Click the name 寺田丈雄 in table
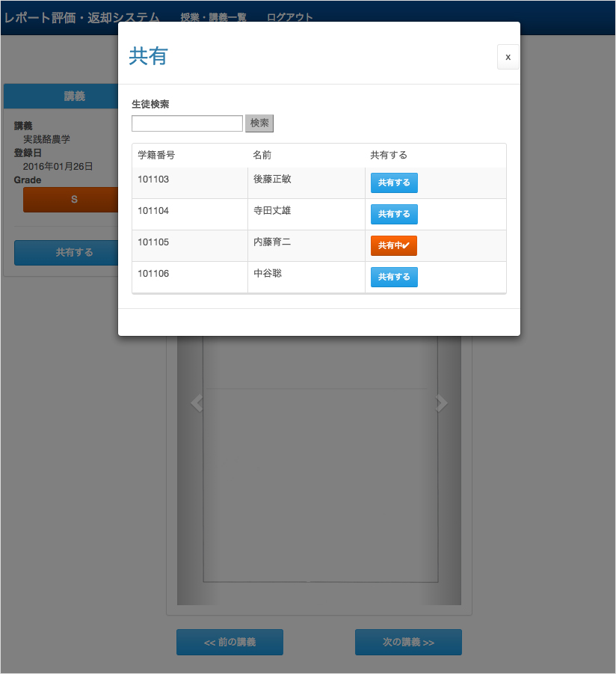Viewport: 616px width, 674px height. (272, 211)
